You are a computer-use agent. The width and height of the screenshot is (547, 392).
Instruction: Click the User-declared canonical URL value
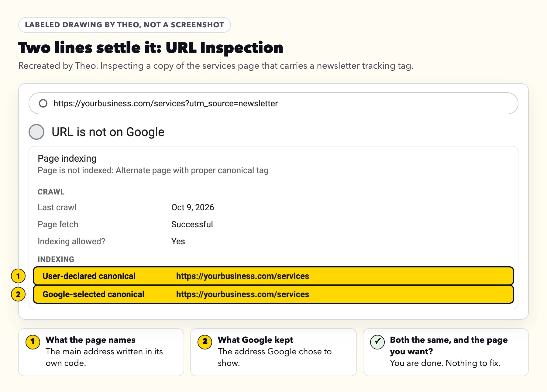[243, 276]
